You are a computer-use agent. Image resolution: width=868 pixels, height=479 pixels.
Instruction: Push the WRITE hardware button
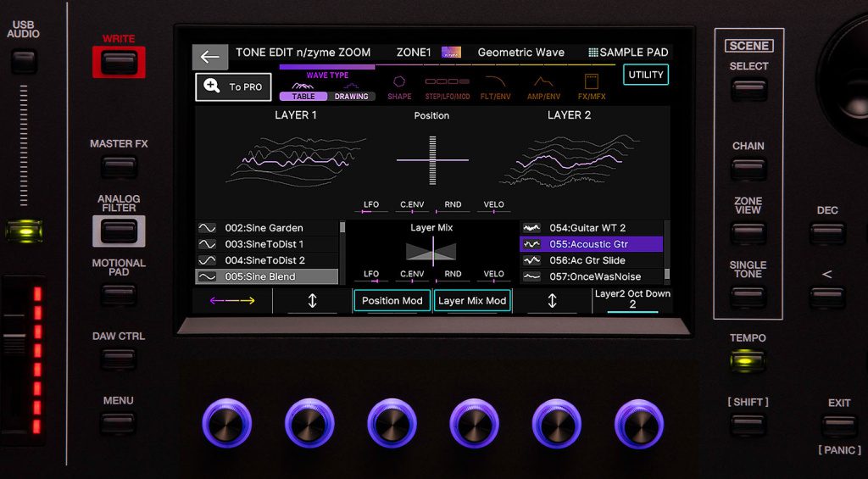click(119, 62)
